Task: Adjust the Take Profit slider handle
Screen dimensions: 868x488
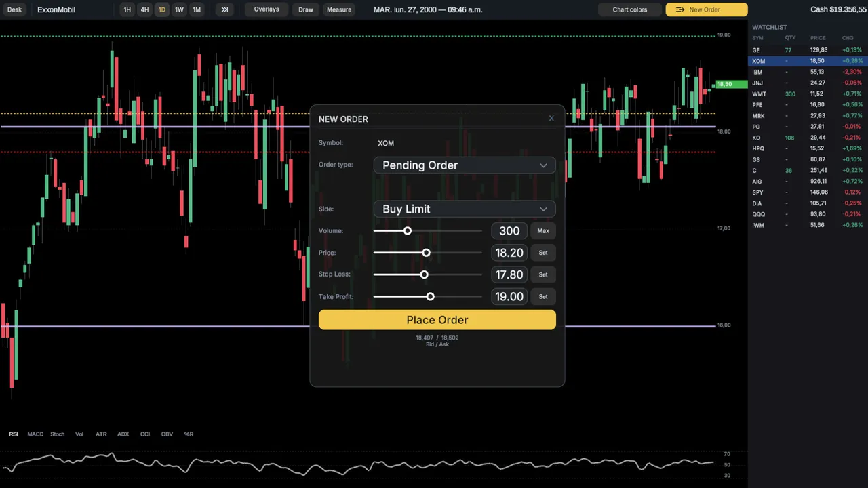Action: point(431,296)
